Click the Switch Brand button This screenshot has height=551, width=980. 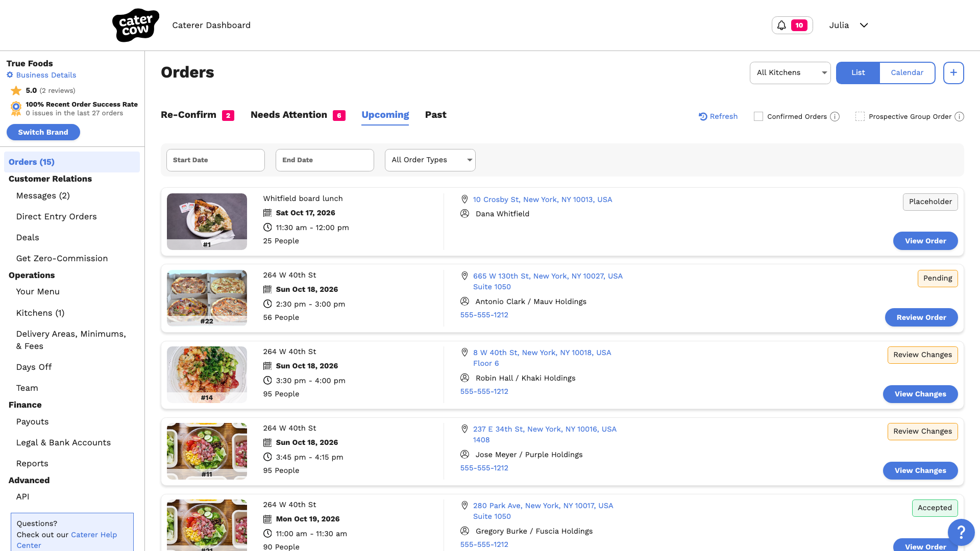click(x=43, y=132)
